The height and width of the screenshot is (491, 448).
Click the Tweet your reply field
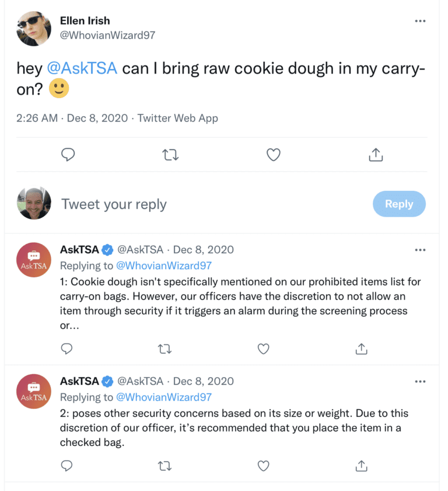pos(114,204)
